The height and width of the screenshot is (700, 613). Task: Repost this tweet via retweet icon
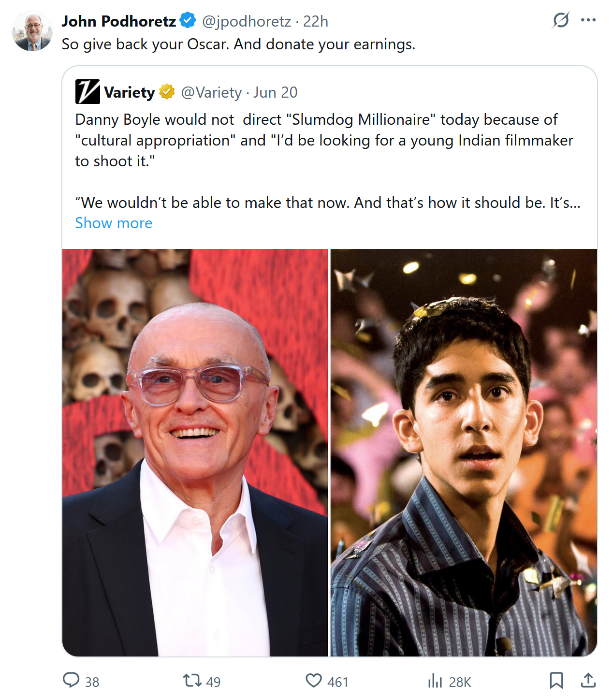click(x=192, y=681)
